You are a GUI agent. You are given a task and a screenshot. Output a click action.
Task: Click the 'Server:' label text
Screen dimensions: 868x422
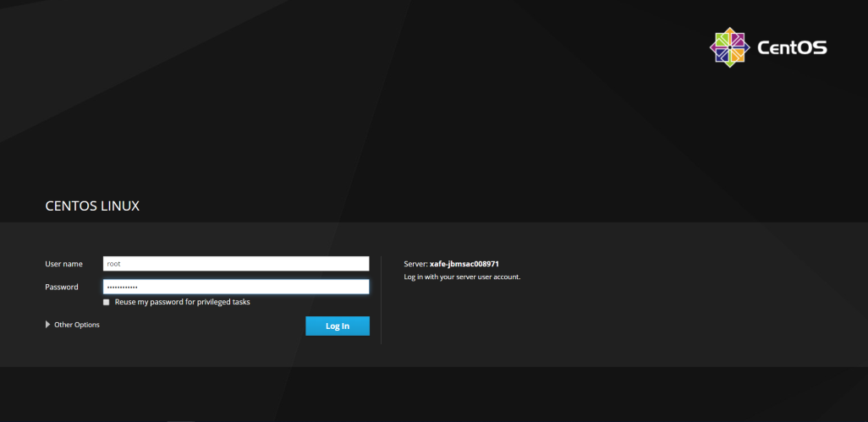pyautogui.click(x=415, y=264)
